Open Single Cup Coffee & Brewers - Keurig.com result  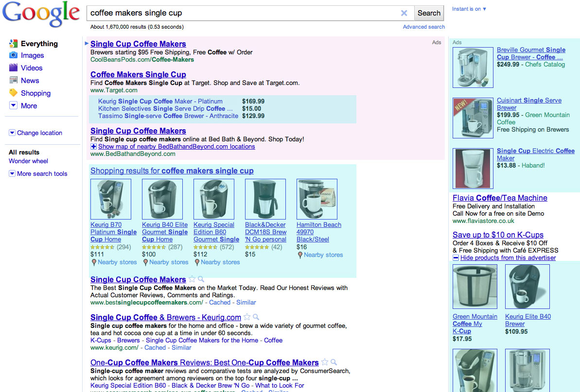(x=166, y=317)
